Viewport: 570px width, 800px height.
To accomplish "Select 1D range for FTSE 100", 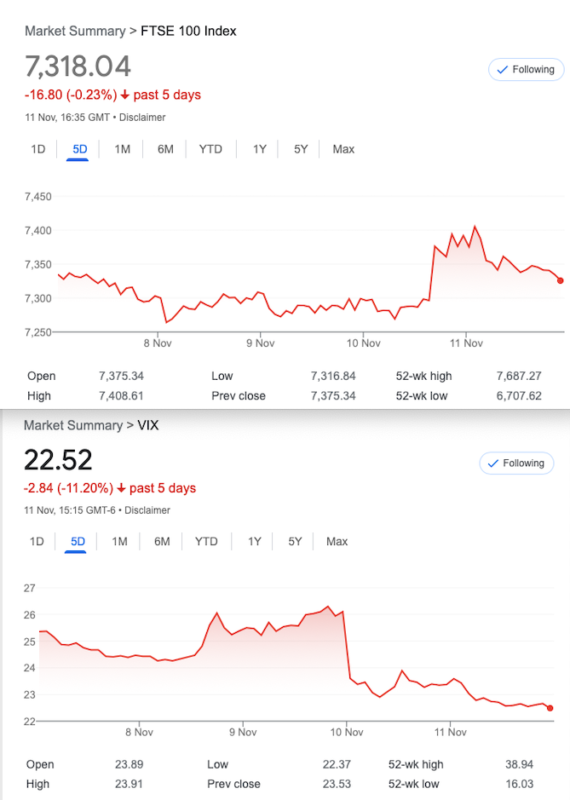I will pos(38,149).
